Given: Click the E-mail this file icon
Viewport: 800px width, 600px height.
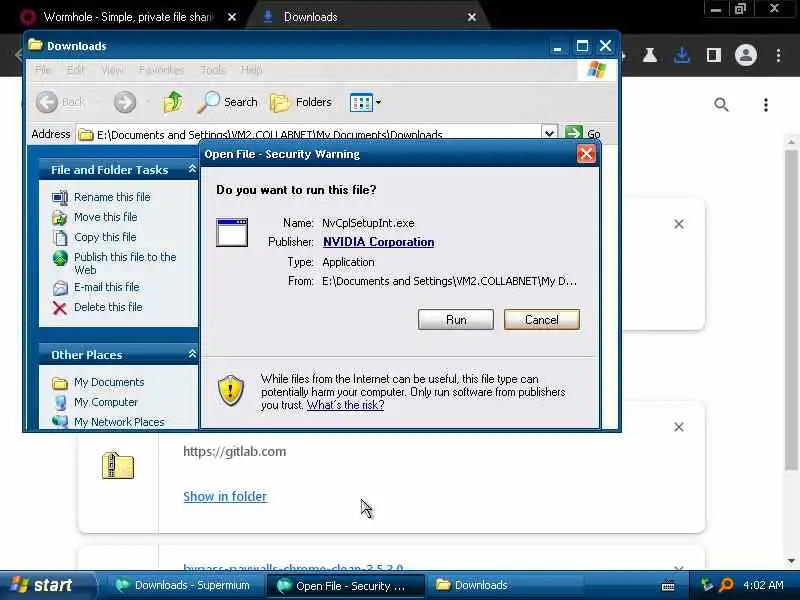Looking at the screenshot, I should click(x=60, y=288).
